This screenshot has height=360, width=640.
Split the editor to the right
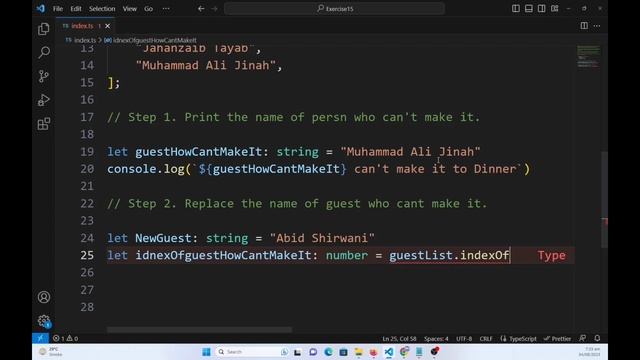[x=584, y=26]
